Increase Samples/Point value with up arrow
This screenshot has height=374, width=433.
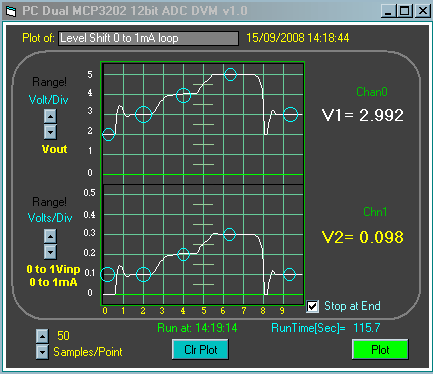42,336
